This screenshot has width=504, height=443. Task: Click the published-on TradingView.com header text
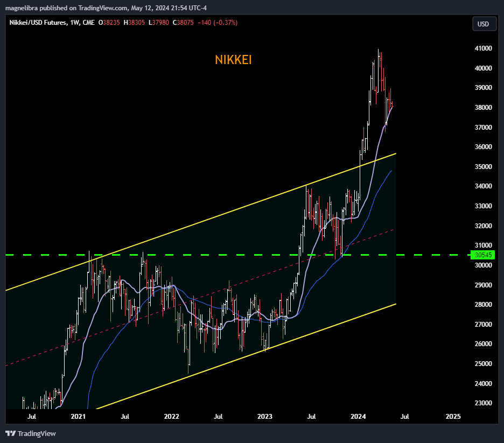(106, 8)
